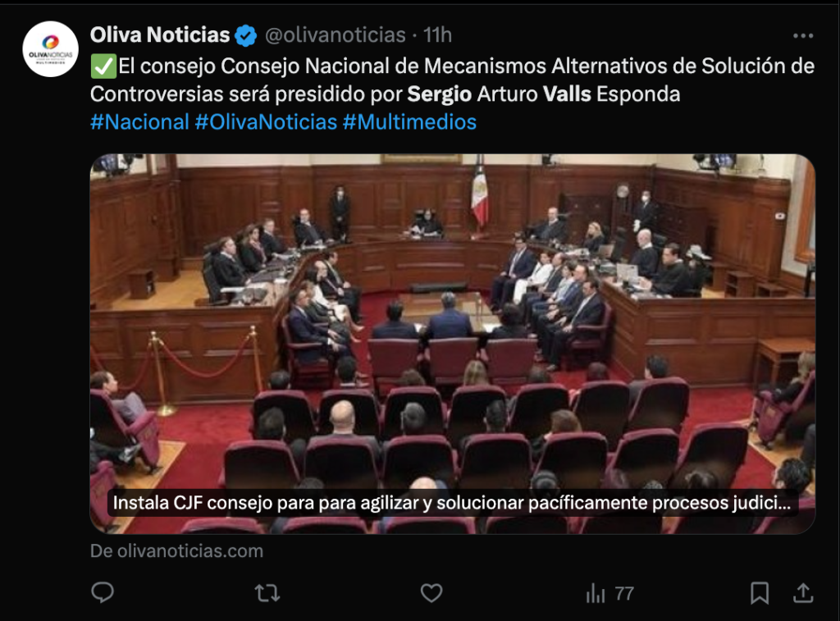Follow the #OlivaNoticias hashtag
The height and width of the screenshot is (621, 840).
click(x=266, y=122)
